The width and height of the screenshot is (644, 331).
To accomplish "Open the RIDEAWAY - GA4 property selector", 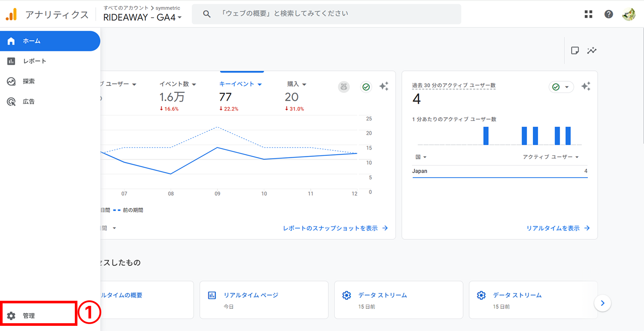I will coord(142,17).
